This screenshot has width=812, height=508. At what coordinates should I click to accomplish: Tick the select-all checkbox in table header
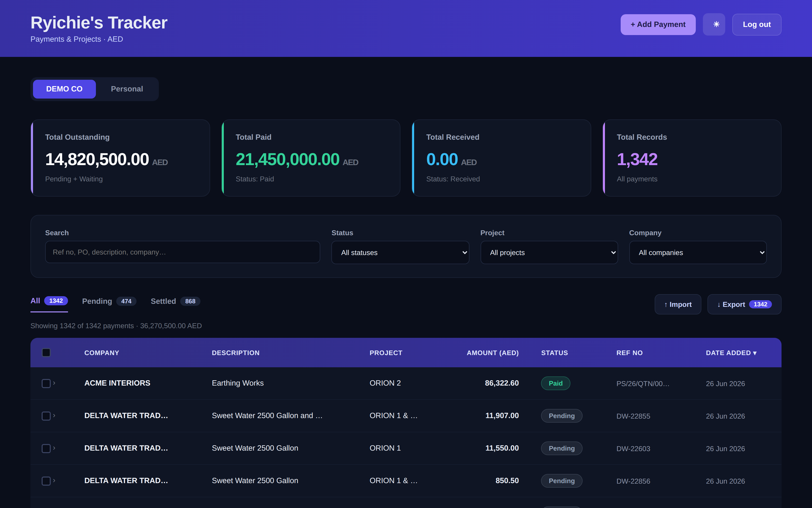coord(46,353)
